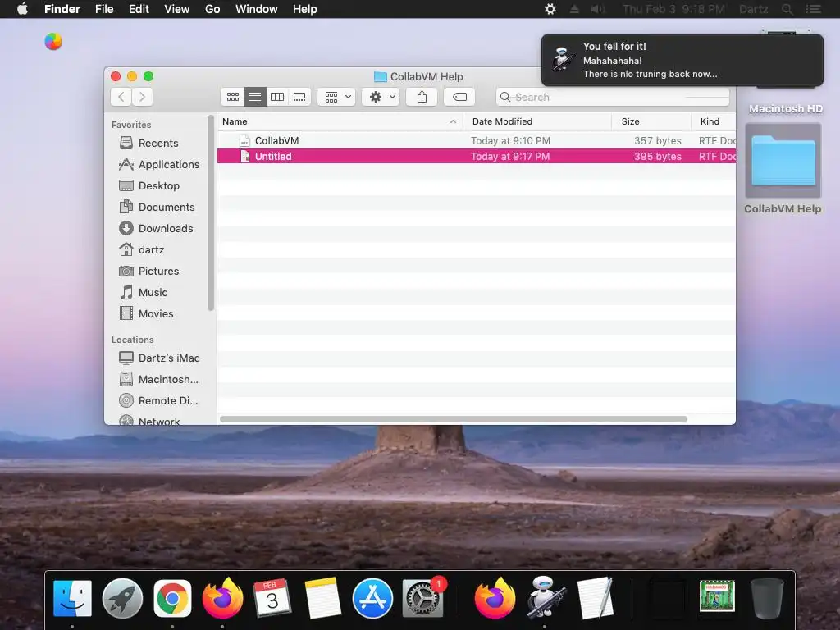Select the Untitled RTF file
Viewport: 840px width, 630px height.
coord(477,157)
